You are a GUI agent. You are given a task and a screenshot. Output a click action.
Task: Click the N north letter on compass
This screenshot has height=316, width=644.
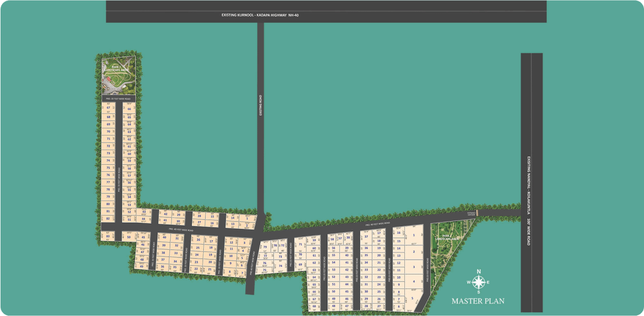tap(478, 271)
